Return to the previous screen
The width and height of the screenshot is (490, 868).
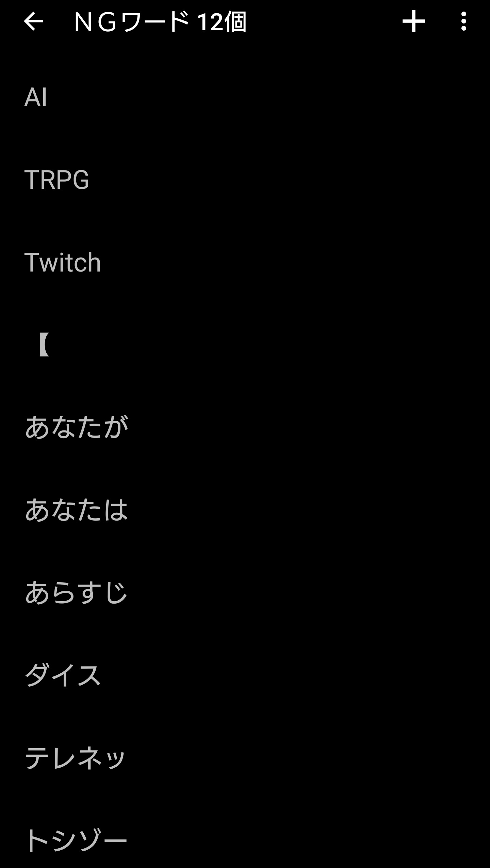(x=33, y=21)
